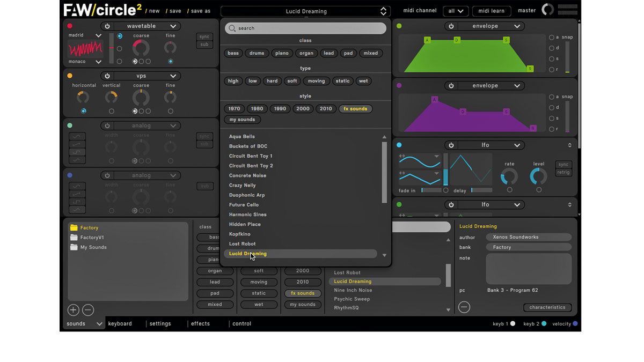644x362 pixels.
Task: Switch to the effects tab
Action: tap(200, 323)
